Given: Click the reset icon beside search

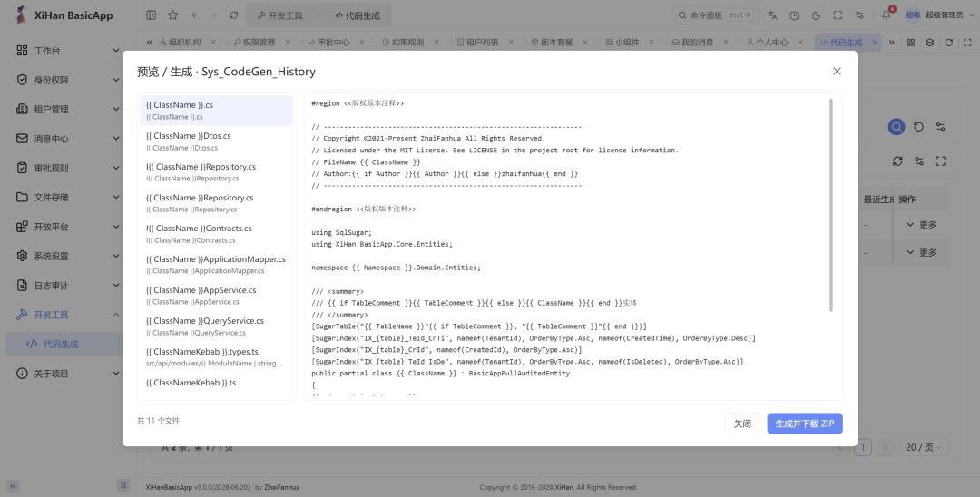Looking at the screenshot, I should (918, 127).
